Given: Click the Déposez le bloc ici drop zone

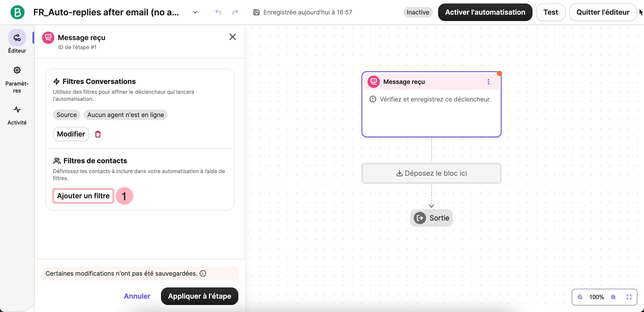Looking at the screenshot, I should (431, 173).
